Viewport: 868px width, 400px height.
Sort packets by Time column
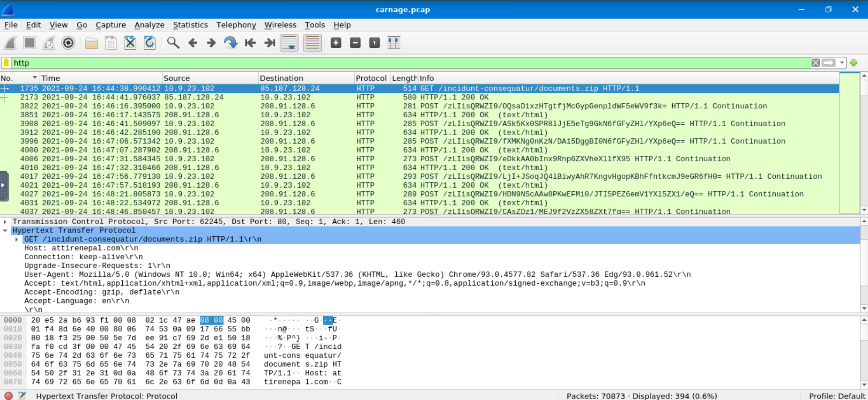click(x=101, y=78)
